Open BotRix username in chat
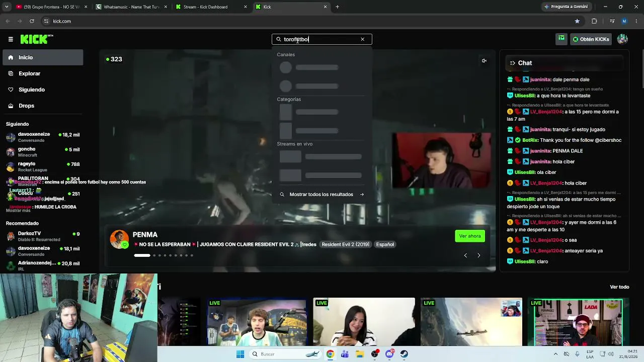Screen dimensions: 644x362 coord(529,140)
